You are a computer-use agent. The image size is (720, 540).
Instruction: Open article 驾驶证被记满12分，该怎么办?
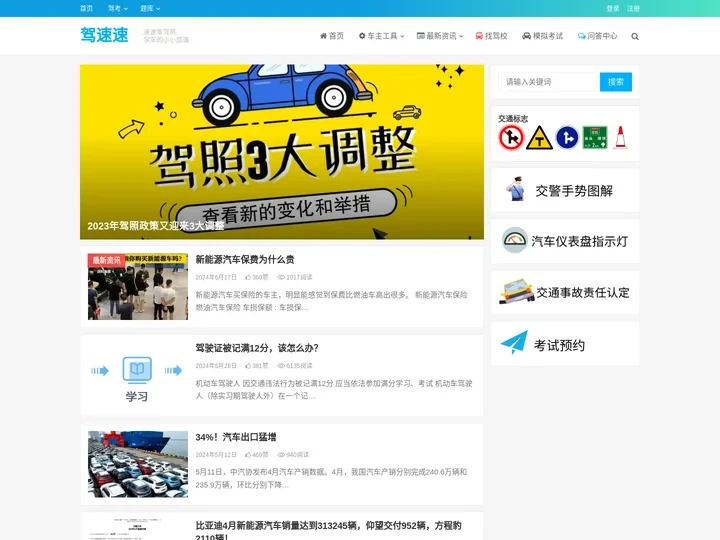(x=257, y=348)
